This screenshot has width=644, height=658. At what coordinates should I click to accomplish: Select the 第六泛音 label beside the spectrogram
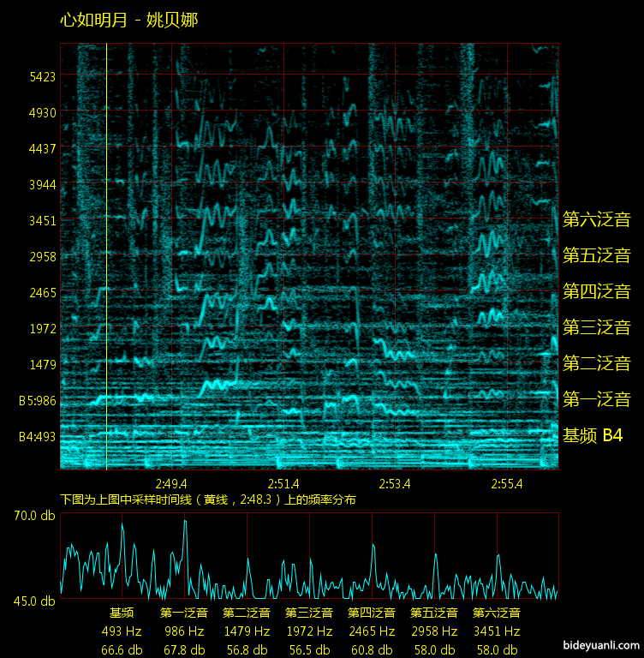pos(596,219)
